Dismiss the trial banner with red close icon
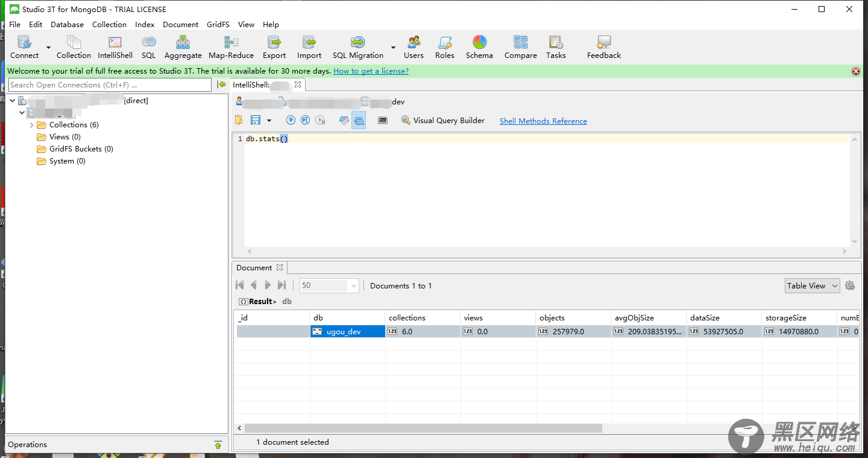 [855, 71]
